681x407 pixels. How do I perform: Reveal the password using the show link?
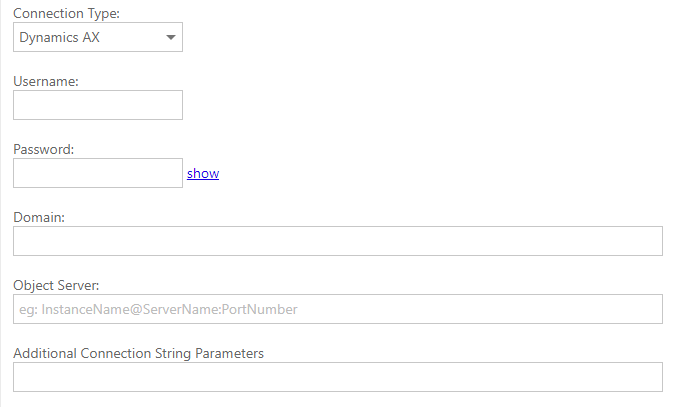pos(203,173)
